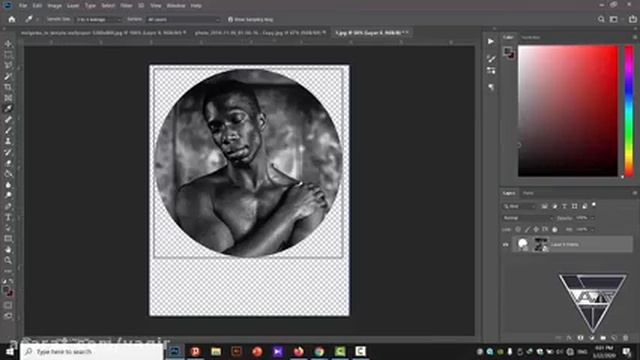Screen dimensions: 640x360
Task: Open the Adjustments collapsed panel icon
Action: coord(491,71)
